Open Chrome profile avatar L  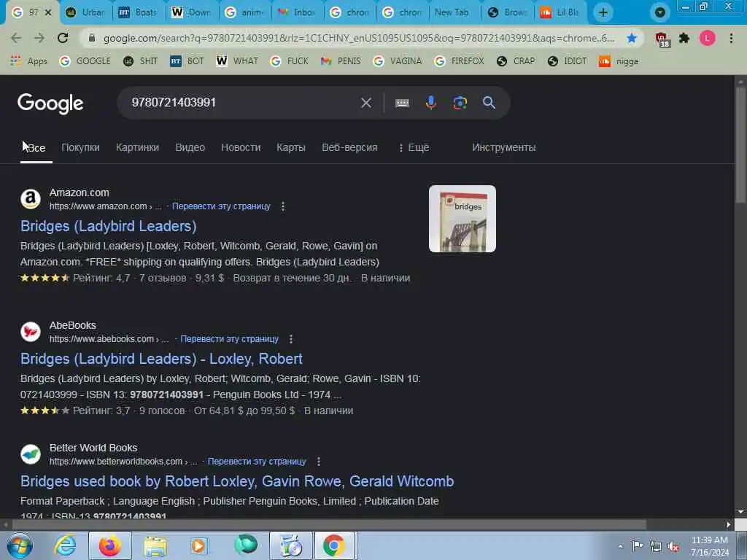(708, 38)
